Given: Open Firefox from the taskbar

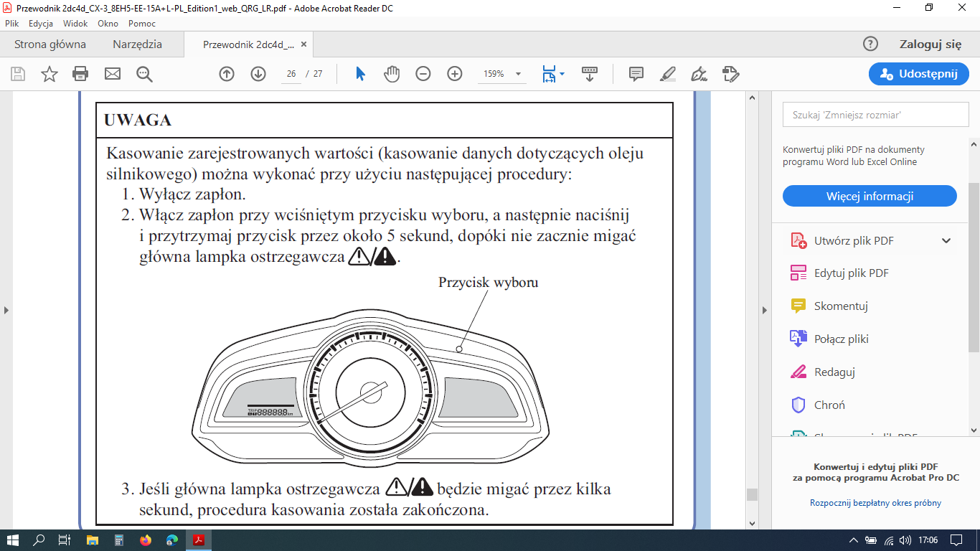Looking at the screenshot, I should point(146,540).
